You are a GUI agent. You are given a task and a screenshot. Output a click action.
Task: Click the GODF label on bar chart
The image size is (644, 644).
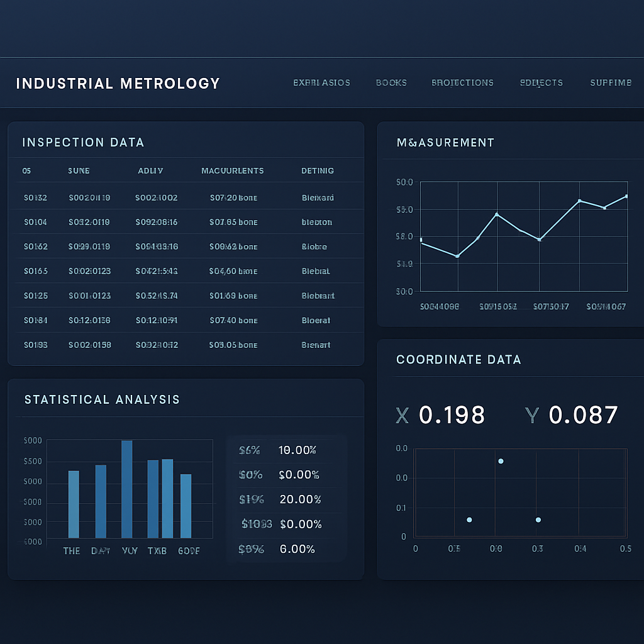(189, 551)
